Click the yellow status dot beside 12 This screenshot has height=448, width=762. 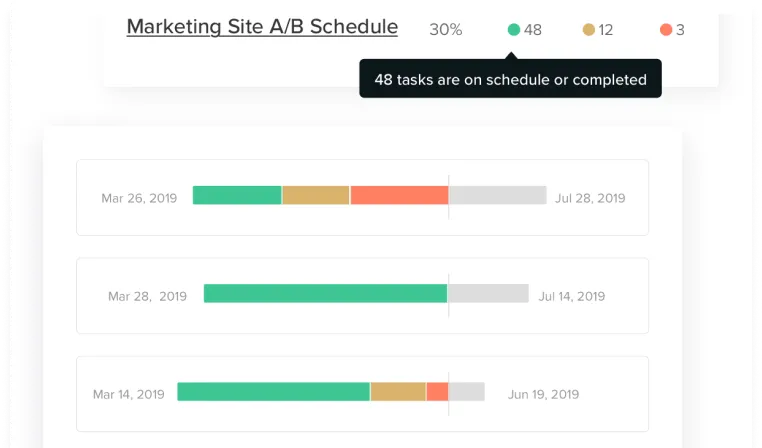(x=589, y=30)
